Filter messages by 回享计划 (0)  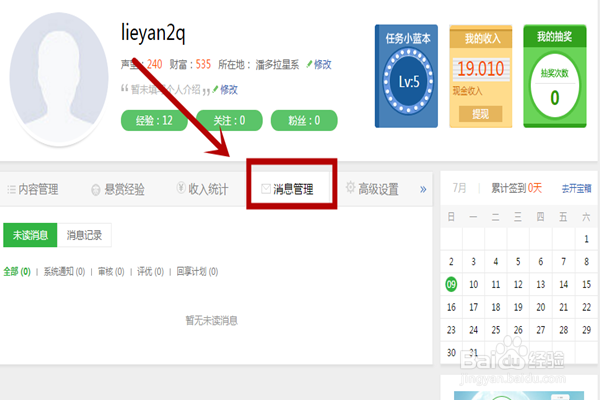coord(197,272)
